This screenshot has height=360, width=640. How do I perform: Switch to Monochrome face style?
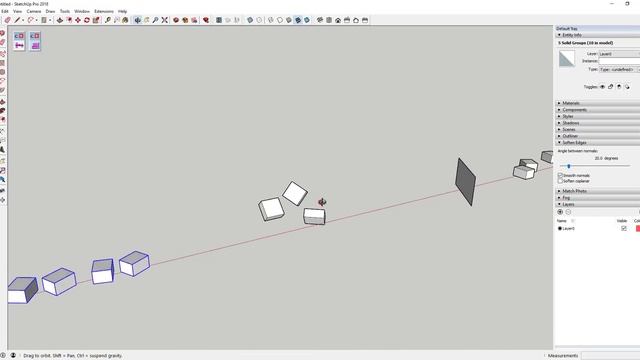pyautogui.click(x=307, y=20)
